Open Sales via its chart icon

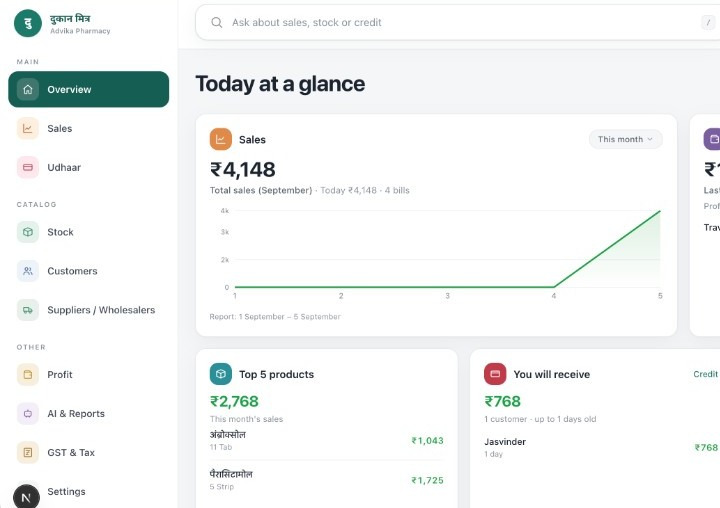point(28,128)
